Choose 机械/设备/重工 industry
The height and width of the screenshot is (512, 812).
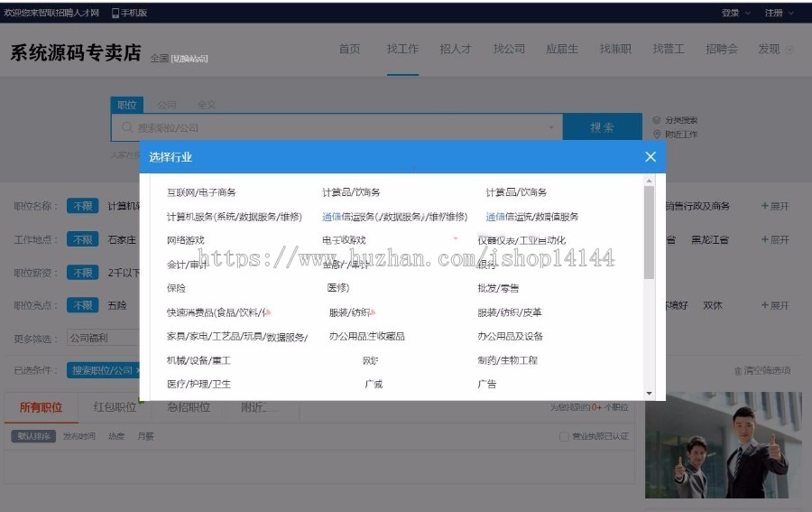click(198, 360)
